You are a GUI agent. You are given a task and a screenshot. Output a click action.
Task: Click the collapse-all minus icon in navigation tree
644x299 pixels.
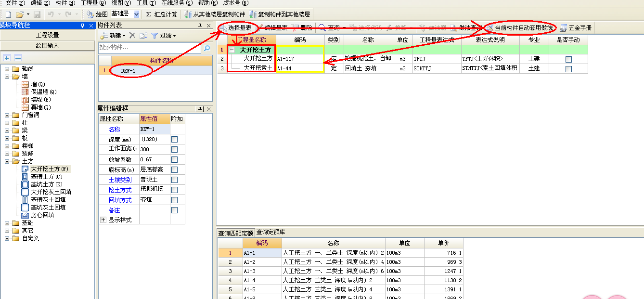click(18, 58)
